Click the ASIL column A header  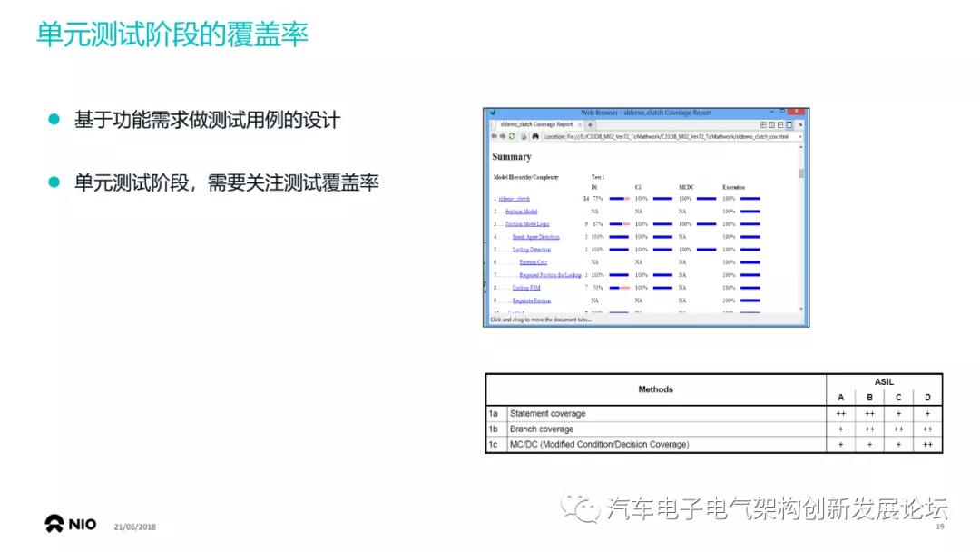(840, 398)
